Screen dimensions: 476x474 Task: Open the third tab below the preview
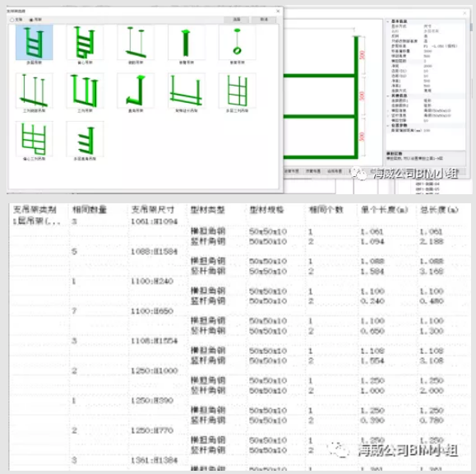pos(335,171)
